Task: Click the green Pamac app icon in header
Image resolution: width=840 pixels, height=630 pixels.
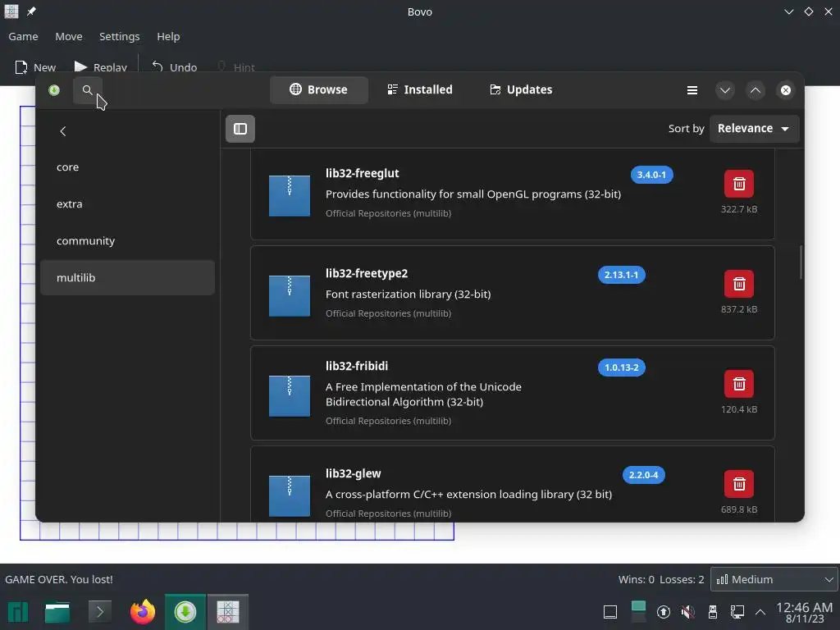Action: [54, 90]
